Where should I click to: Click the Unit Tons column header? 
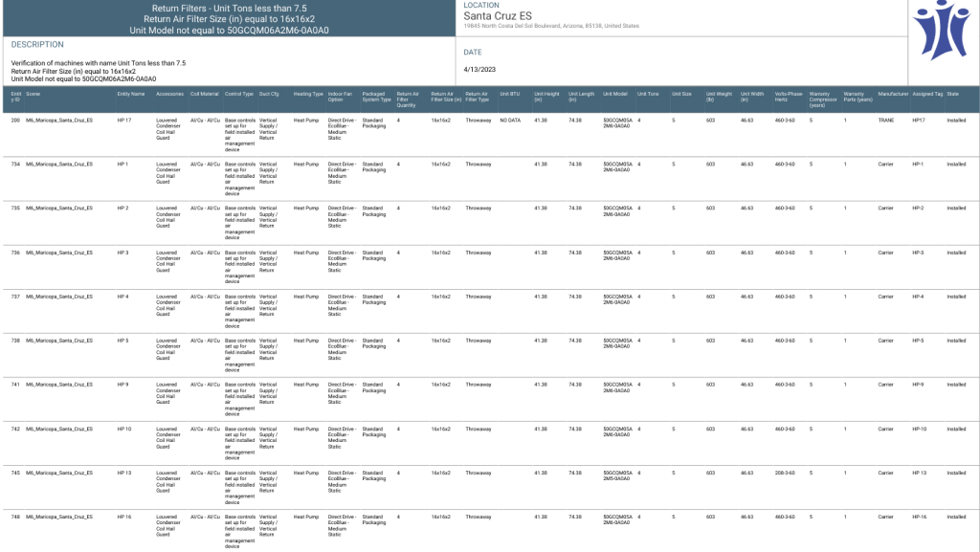tap(648, 95)
